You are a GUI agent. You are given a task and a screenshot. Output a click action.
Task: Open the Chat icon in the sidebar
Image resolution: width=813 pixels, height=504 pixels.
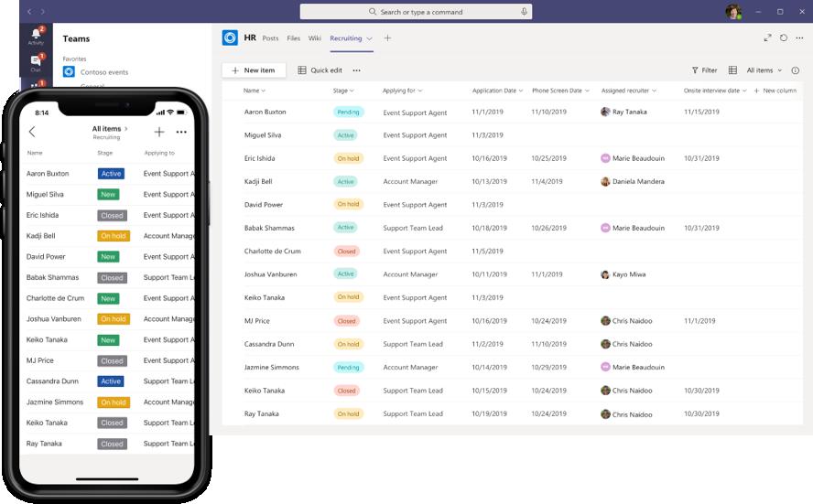point(36,61)
